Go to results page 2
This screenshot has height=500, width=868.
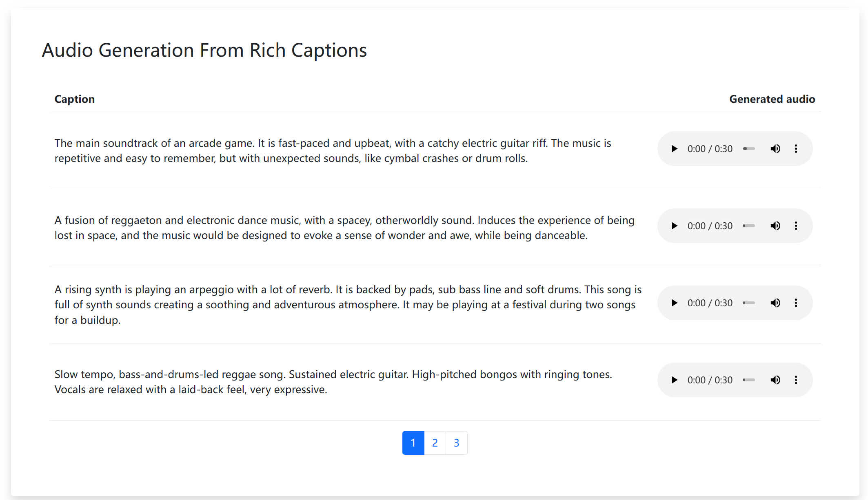pos(435,442)
